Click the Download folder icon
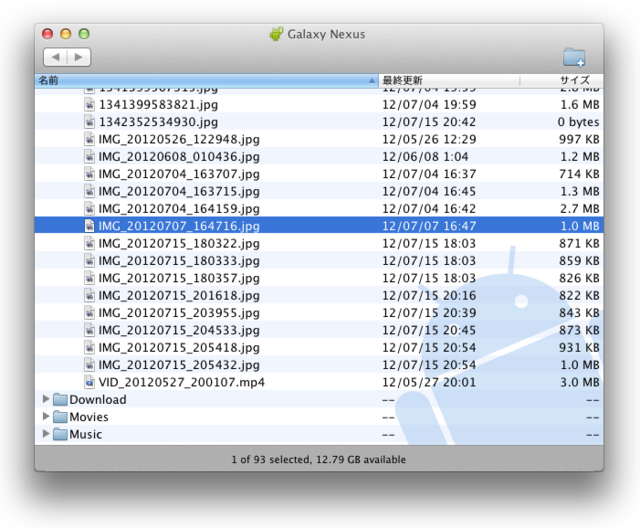640x528 pixels. 60,399
